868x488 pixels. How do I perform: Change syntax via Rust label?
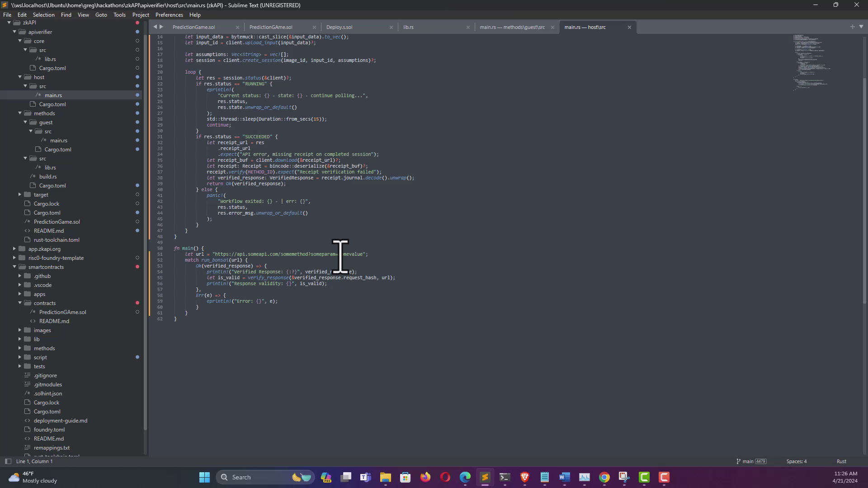tap(841, 461)
